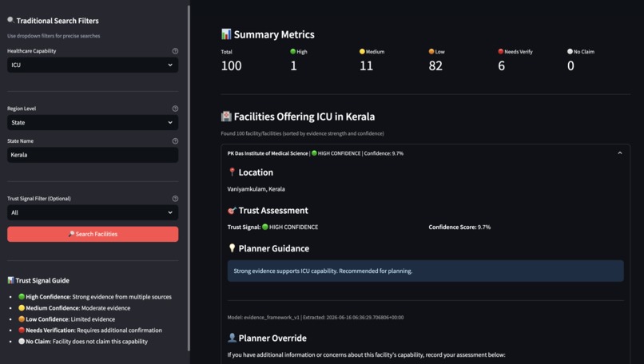Click the pin icon beside Location

point(232,172)
